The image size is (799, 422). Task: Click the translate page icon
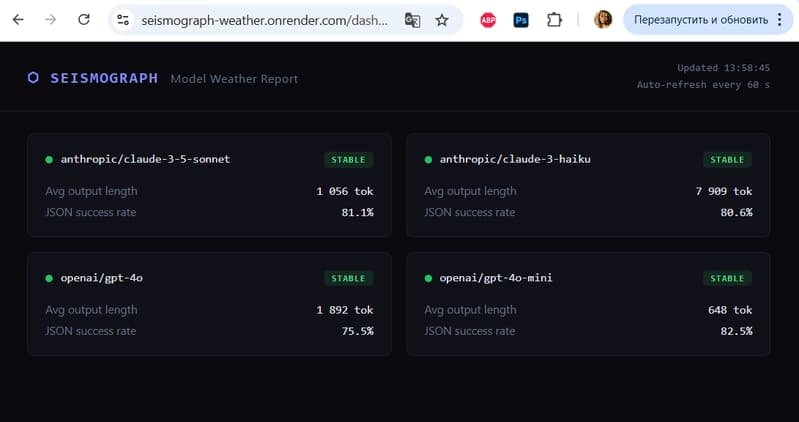[x=412, y=20]
